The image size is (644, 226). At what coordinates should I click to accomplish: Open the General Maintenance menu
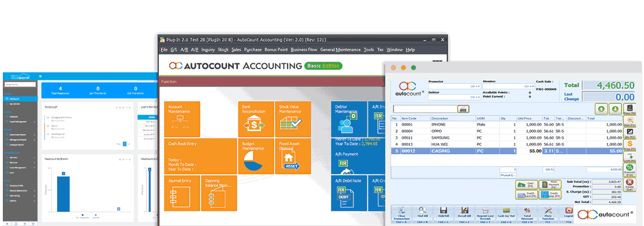coord(341,50)
